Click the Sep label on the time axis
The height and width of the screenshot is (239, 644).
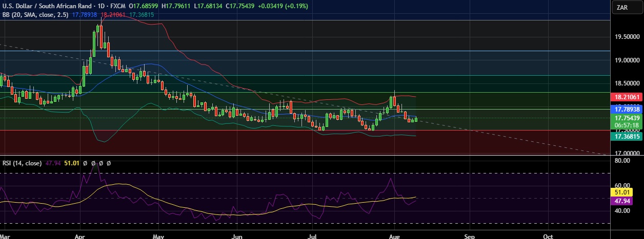(x=470, y=236)
